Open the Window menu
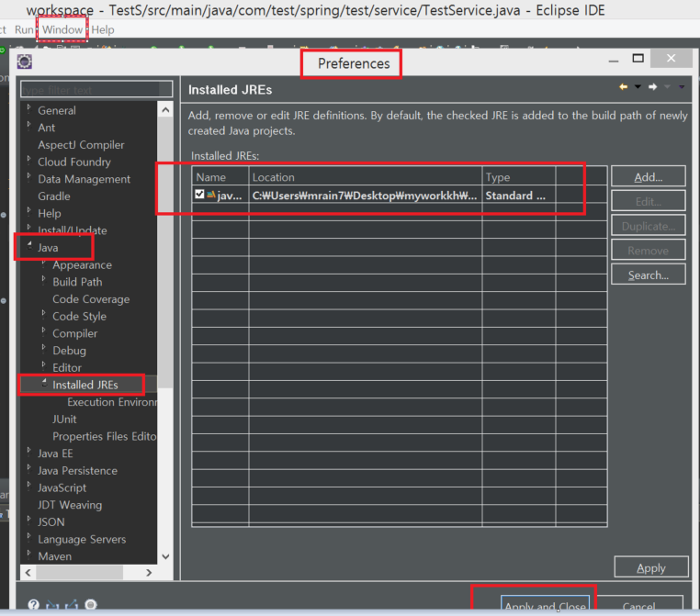The width and height of the screenshot is (700, 616). click(62, 29)
